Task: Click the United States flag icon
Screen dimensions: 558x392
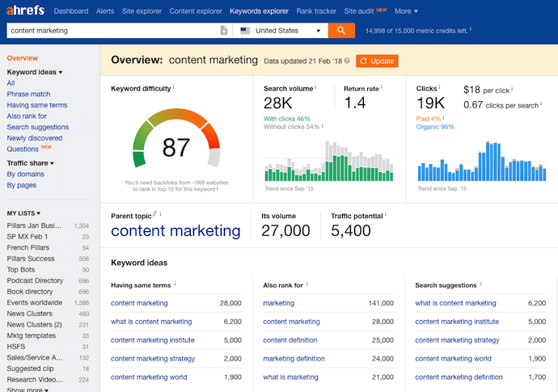Action: coord(246,31)
